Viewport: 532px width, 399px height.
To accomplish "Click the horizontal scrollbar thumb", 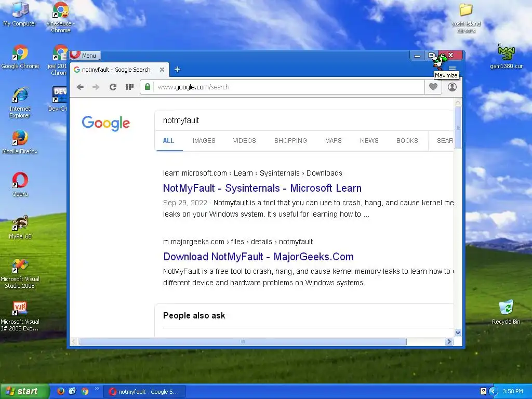I will [x=243, y=342].
